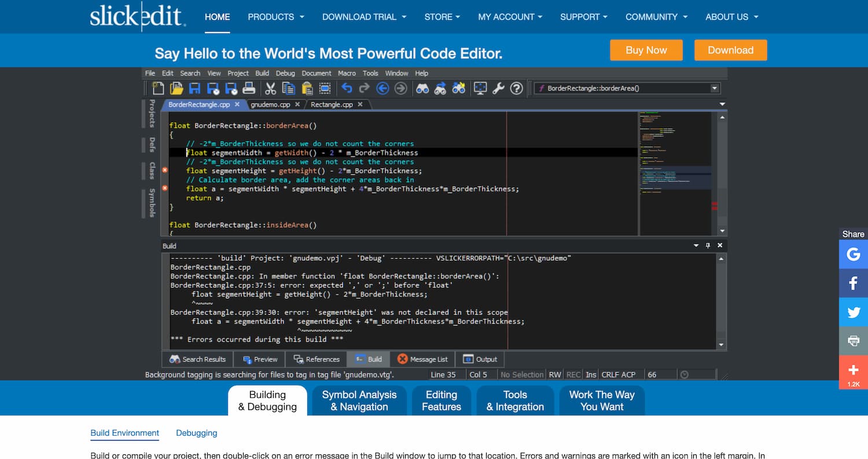This screenshot has width=868, height=459.
Task: Toggle read-write status using RW indicator
Action: pyautogui.click(x=554, y=374)
